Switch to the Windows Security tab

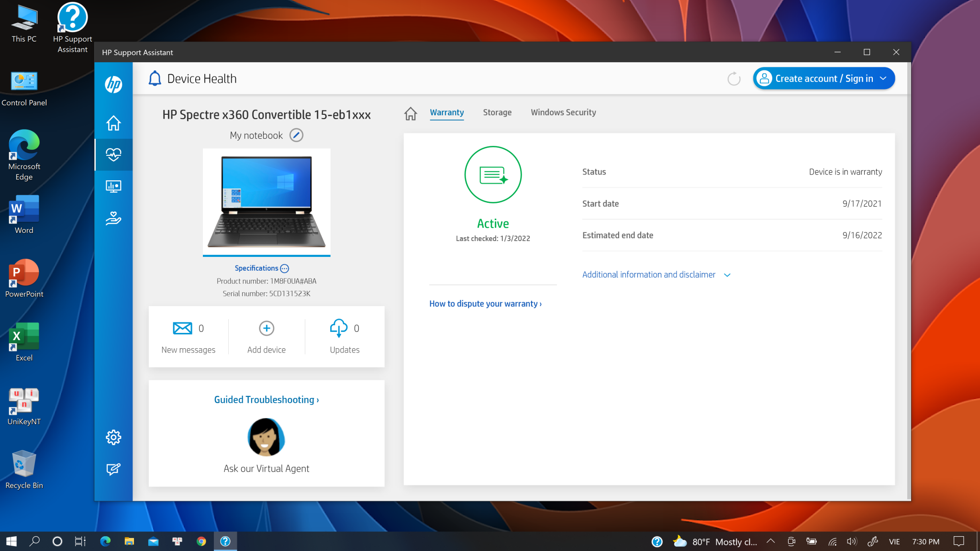pyautogui.click(x=563, y=112)
